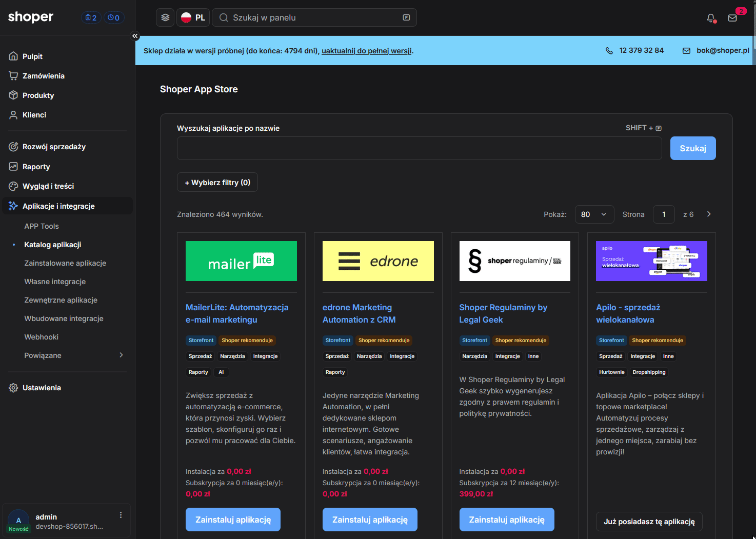
Task: Open the Shoper Regulaminy logo thumbnail
Action: [515, 261]
